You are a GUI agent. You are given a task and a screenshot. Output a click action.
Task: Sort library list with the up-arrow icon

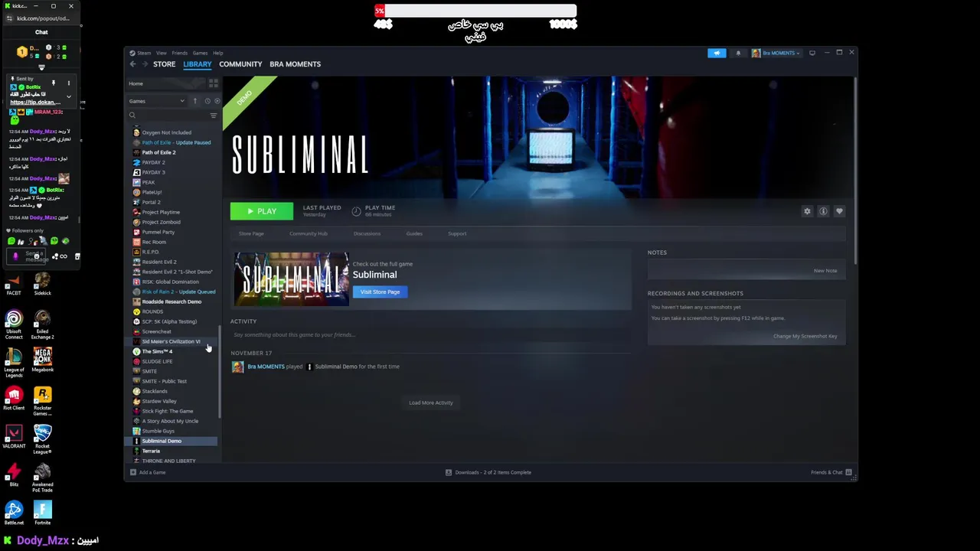194,101
